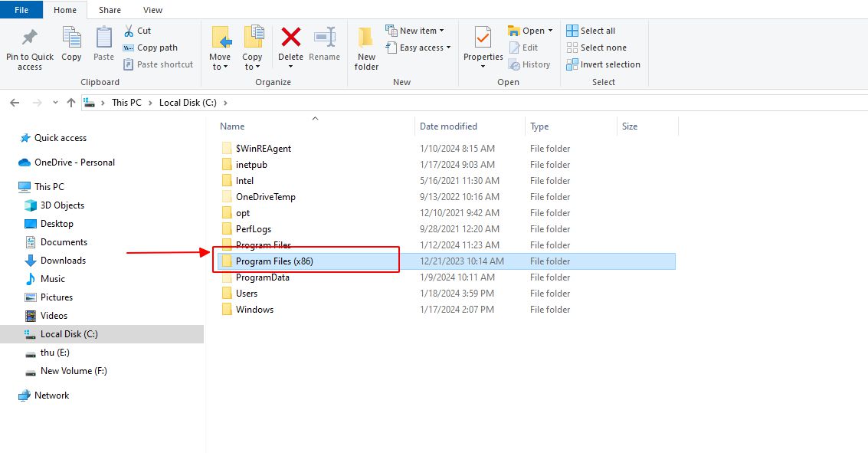This screenshot has height=453, width=868.
Task: Expand the New item dropdown
Action: (x=417, y=30)
